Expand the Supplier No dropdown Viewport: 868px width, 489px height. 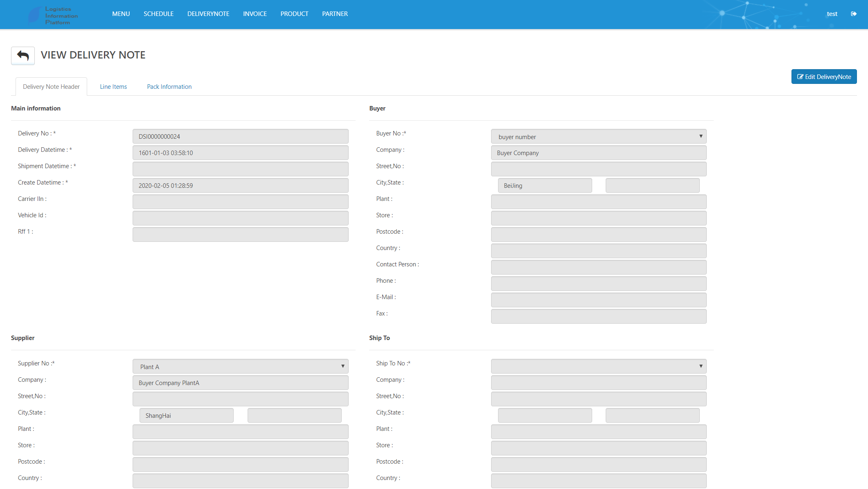coord(241,367)
